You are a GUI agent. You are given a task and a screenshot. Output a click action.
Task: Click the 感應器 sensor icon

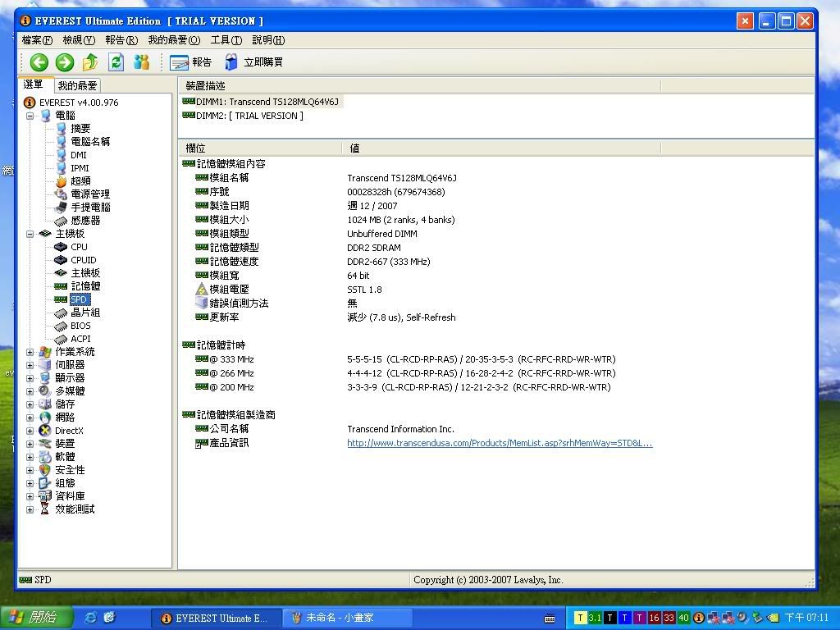[61, 220]
